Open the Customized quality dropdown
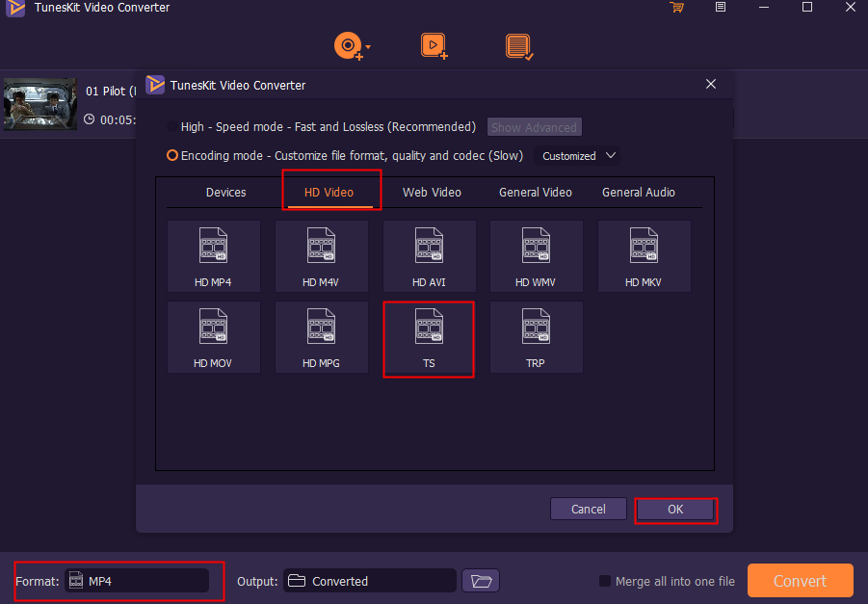The image size is (868, 604). coord(577,156)
